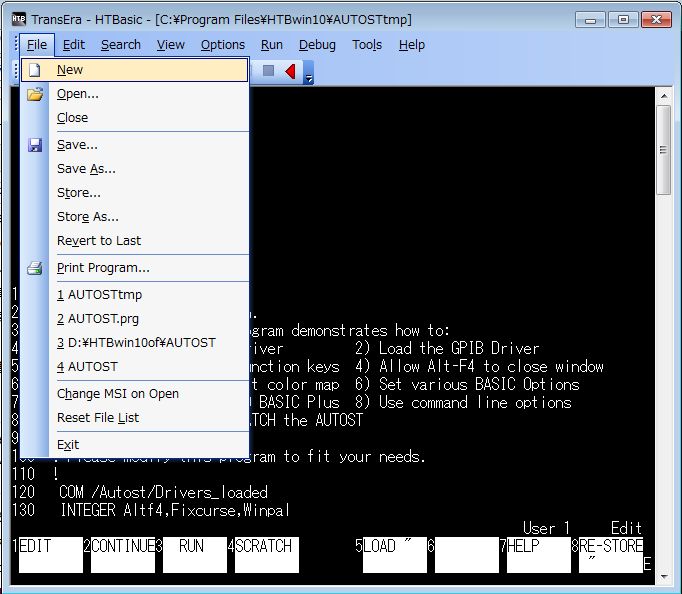Click the gray Stop square toolbar icon
This screenshot has width=682, height=594.
(x=268, y=70)
